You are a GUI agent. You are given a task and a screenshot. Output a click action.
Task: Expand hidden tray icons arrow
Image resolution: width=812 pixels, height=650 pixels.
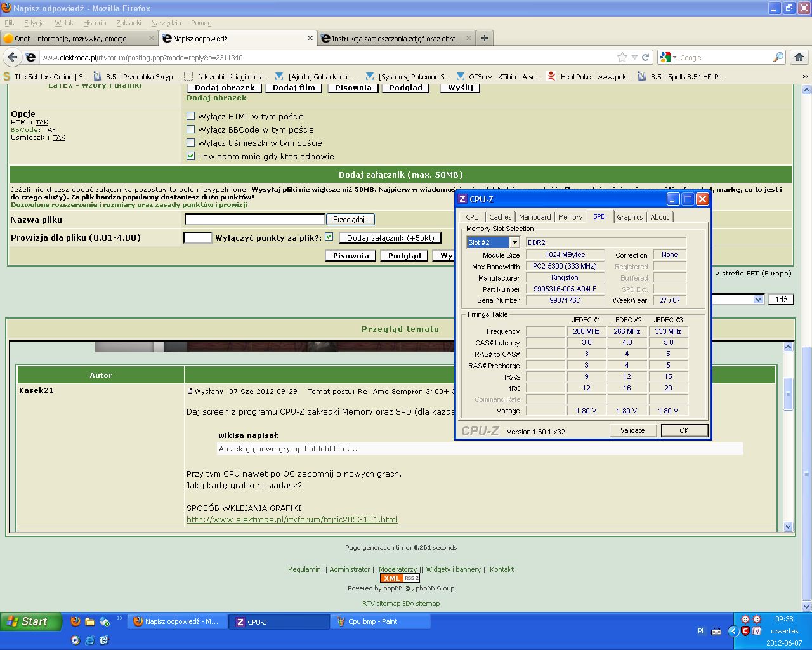point(733,631)
